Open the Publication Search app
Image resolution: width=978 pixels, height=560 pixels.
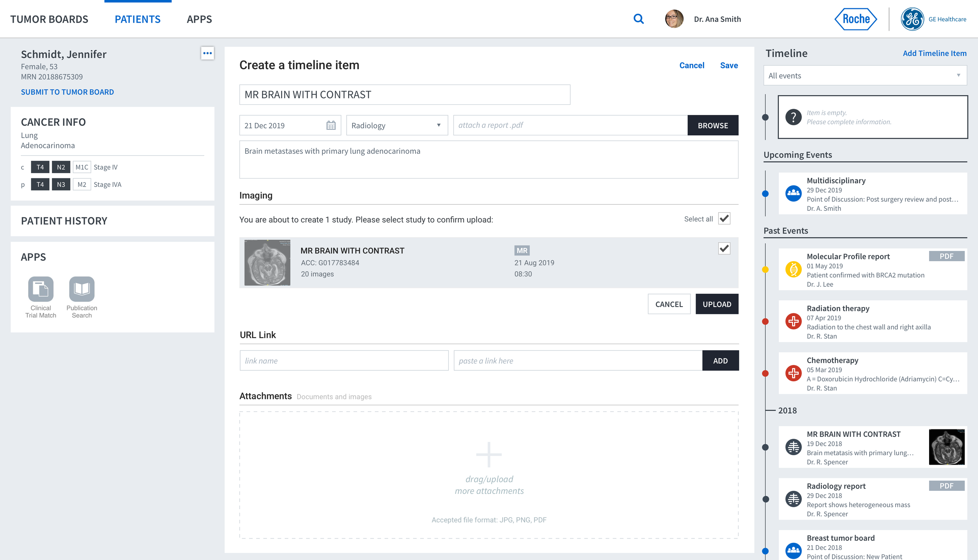82,289
